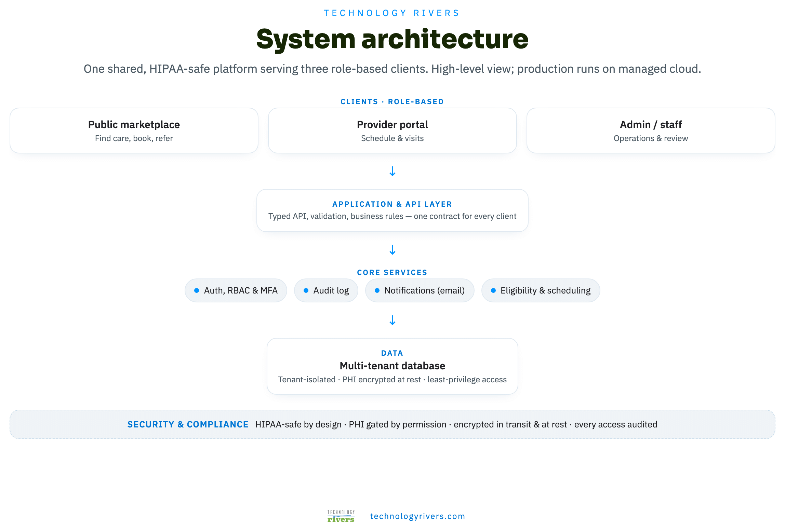Viewport: 785px width, 532px height.
Task: Click the Notifications (email) pill
Action: [420, 290]
